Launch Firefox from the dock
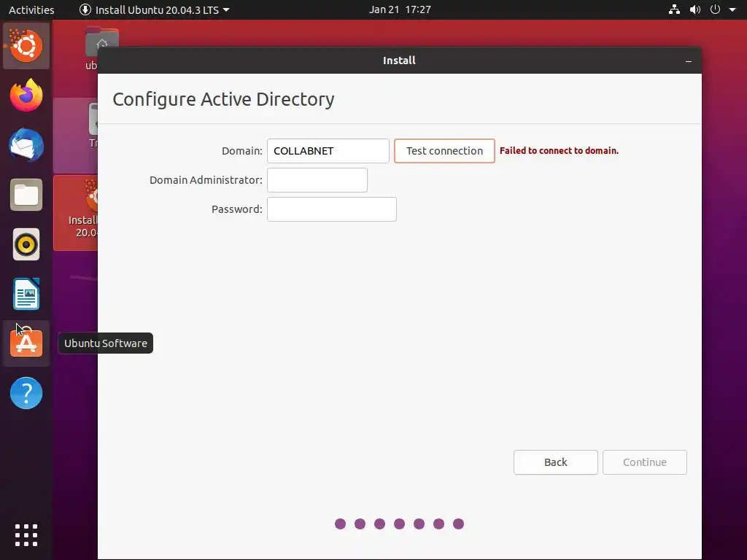This screenshot has width=747, height=560. (26, 96)
